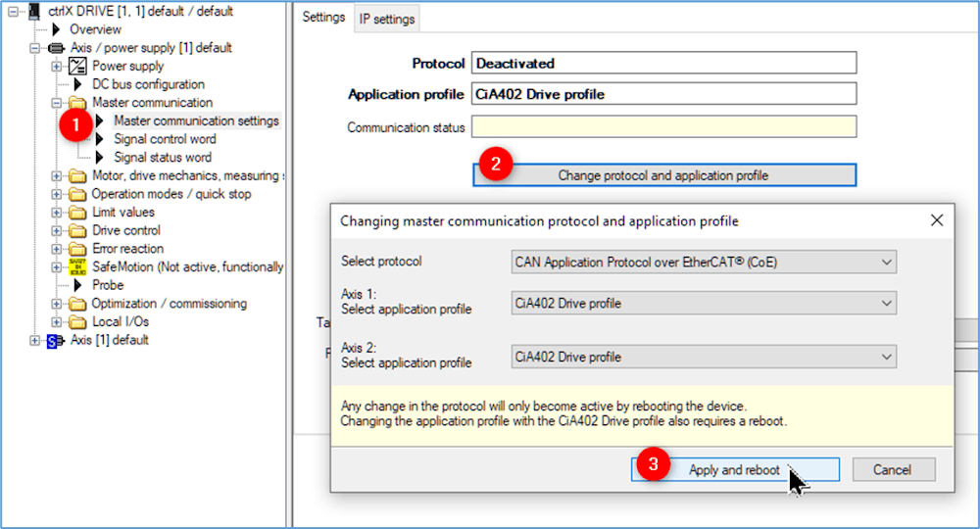Click the ctrlX DRIVE device icon
980x529 pixels.
tap(36, 12)
